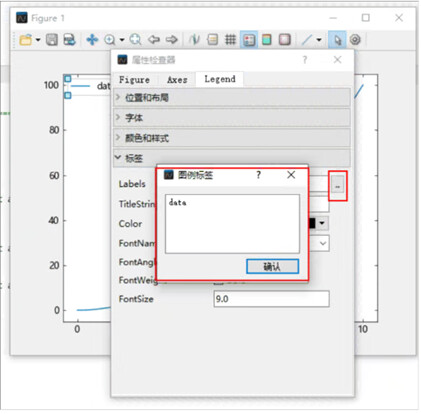This screenshot has width=421, height=414.
Task: Expand the 颜色和样式 section
Action: [x=232, y=138]
